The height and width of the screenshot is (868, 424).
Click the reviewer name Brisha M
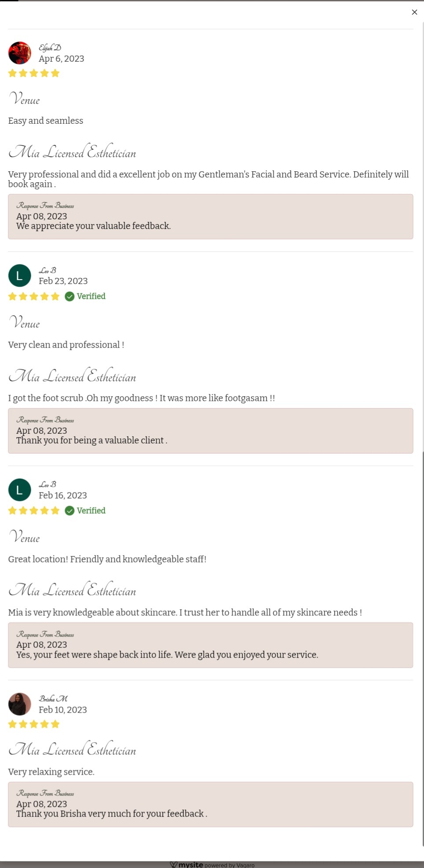click(53, 698)
